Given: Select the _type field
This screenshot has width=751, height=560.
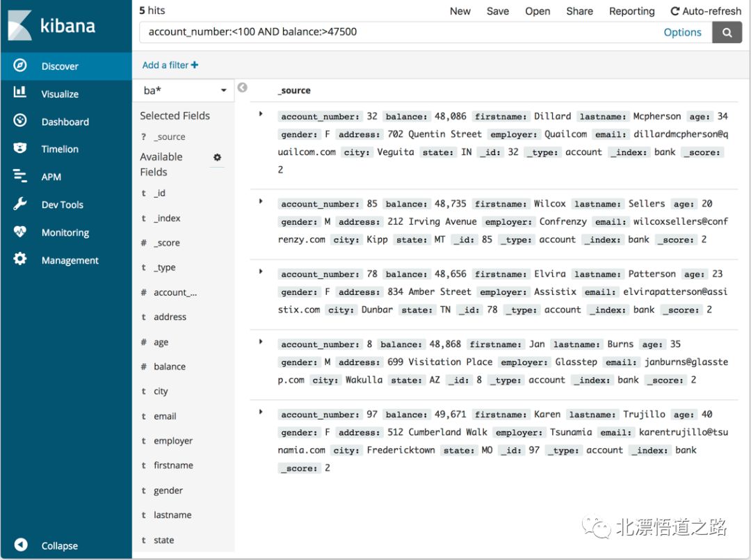Looking at the screenshot, I should 164,267.
